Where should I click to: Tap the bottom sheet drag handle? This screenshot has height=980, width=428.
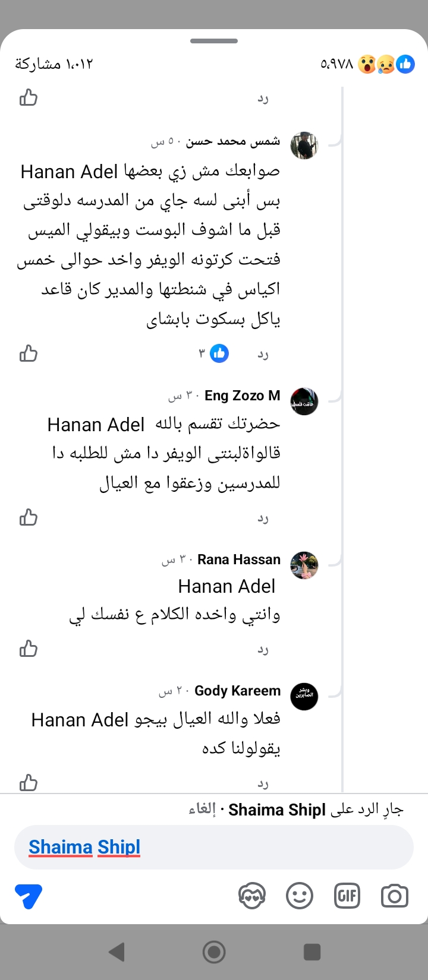(x=214, y=41)
